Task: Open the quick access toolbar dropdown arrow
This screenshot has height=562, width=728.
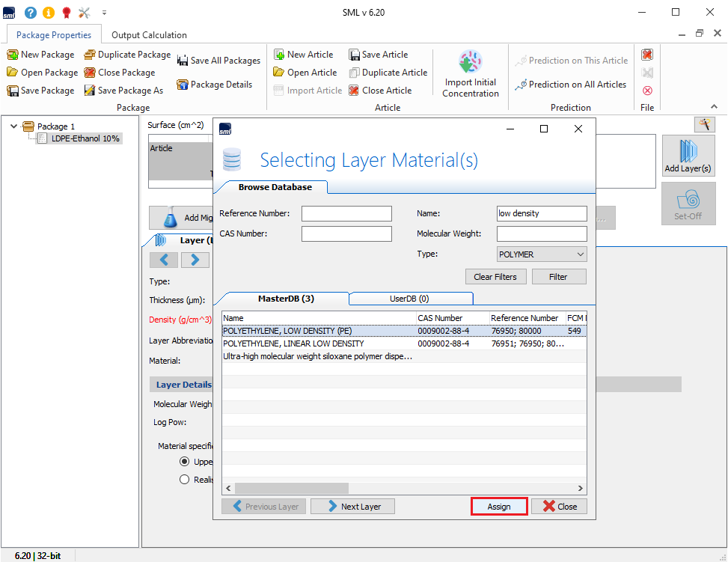Action: [105, 13]
